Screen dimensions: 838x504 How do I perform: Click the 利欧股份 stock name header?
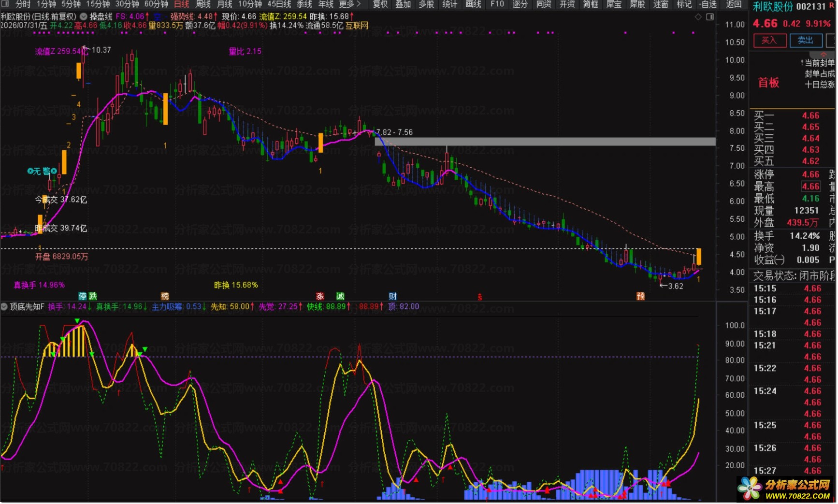pos(773,6)
